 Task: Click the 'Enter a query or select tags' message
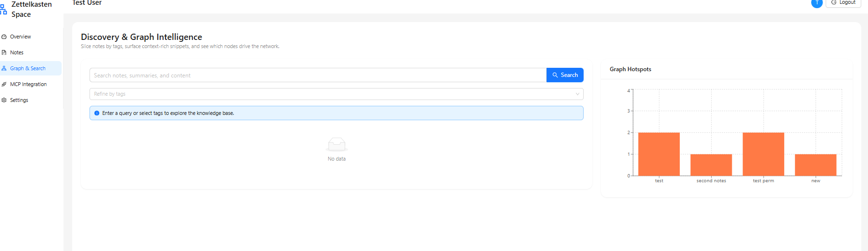tap(168, 113)
